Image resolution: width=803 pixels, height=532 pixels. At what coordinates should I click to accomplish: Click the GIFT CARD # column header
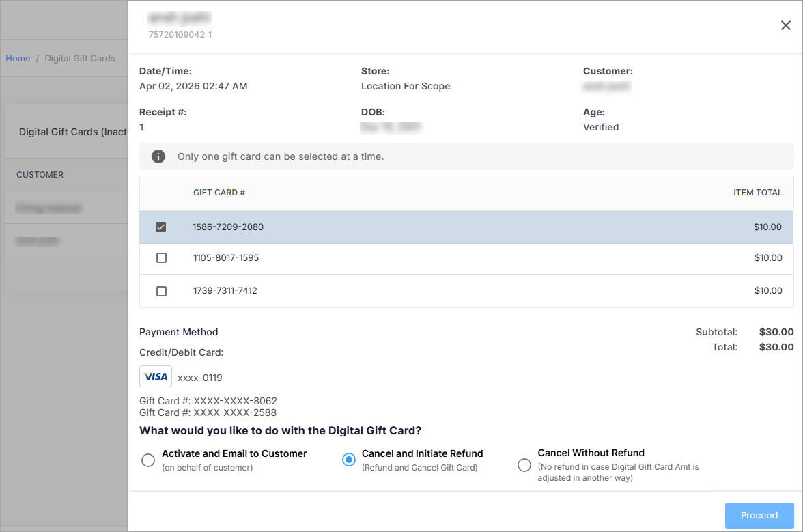[219, 193]
